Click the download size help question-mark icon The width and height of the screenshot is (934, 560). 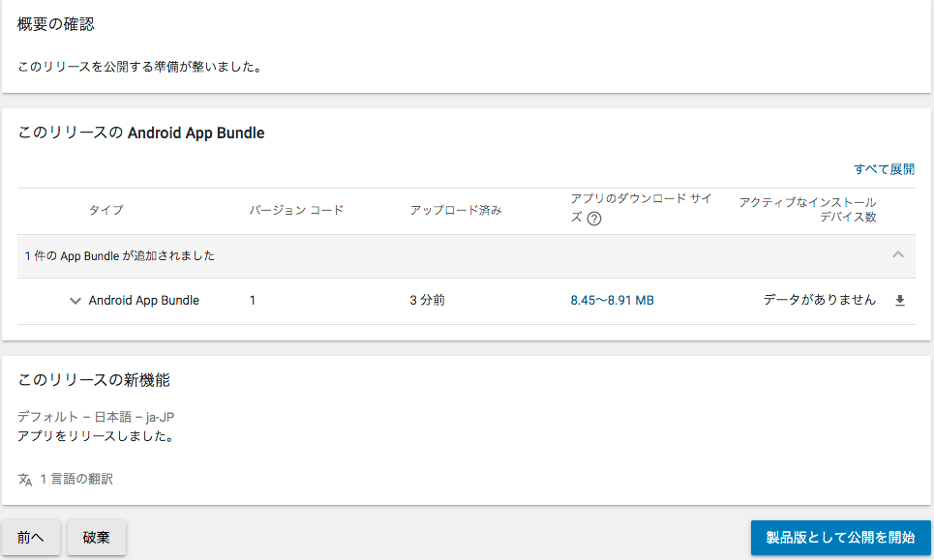[x=594, y=219]
